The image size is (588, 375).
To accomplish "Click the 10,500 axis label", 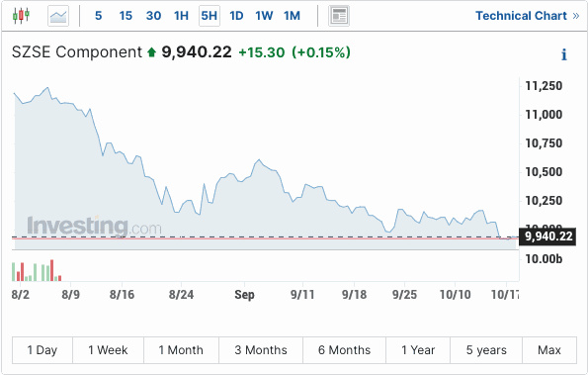I will [544, 172].
